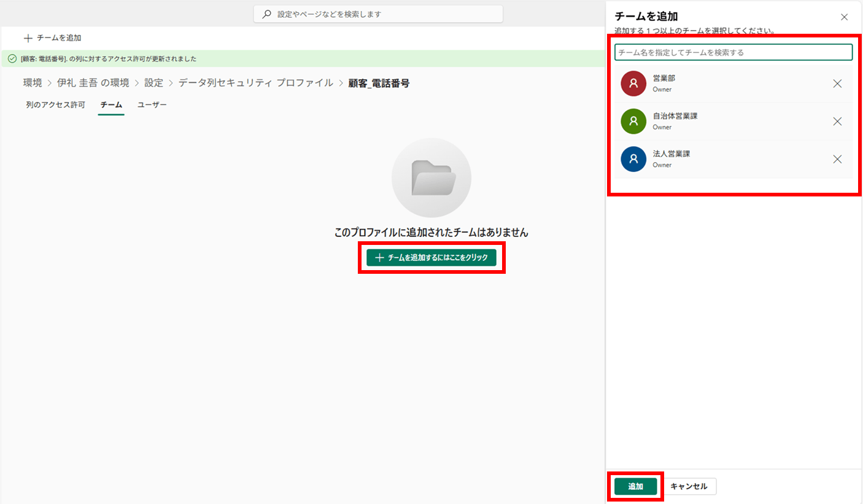Click the empty folder illustration
The width and height of the screenshot is (863, 504).
[x=431, y=178]
